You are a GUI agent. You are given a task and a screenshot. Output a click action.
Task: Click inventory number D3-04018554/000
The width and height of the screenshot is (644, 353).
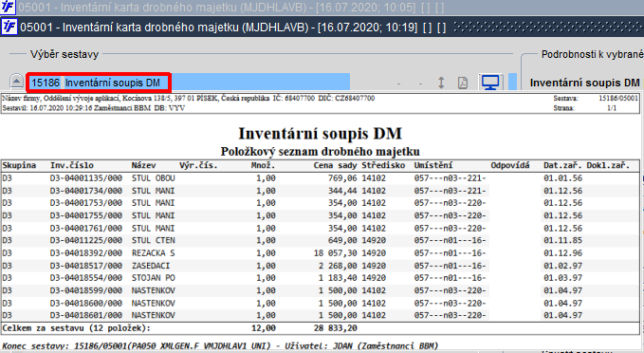pyautogui.click(x=86, y=278)
